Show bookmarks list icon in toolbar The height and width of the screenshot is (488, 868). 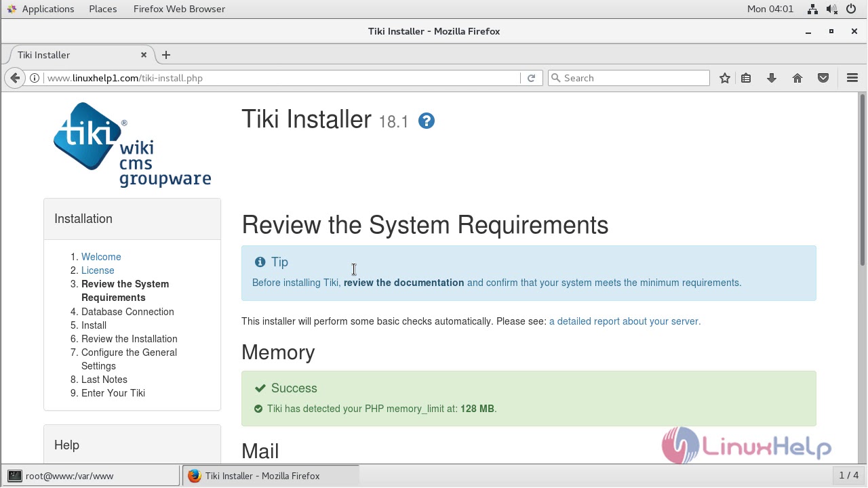point(746,78)
